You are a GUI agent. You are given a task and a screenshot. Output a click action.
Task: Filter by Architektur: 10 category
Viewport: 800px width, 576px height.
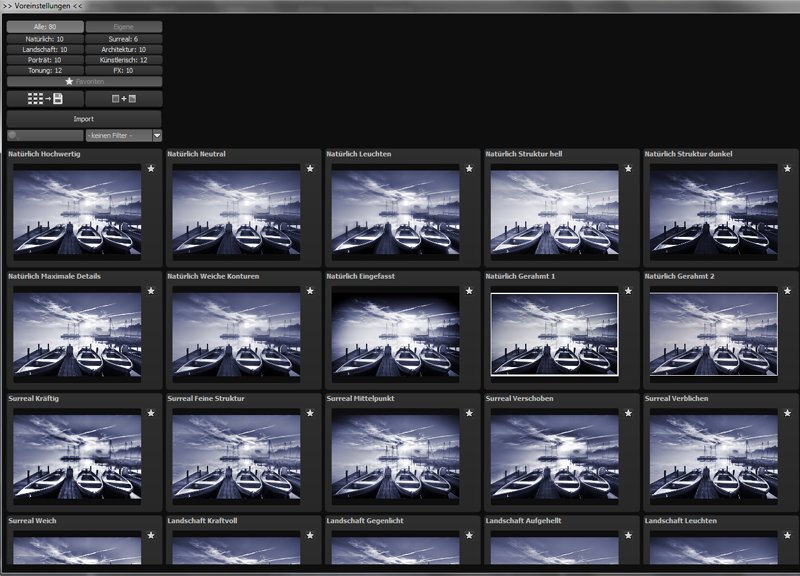point(124,49)
